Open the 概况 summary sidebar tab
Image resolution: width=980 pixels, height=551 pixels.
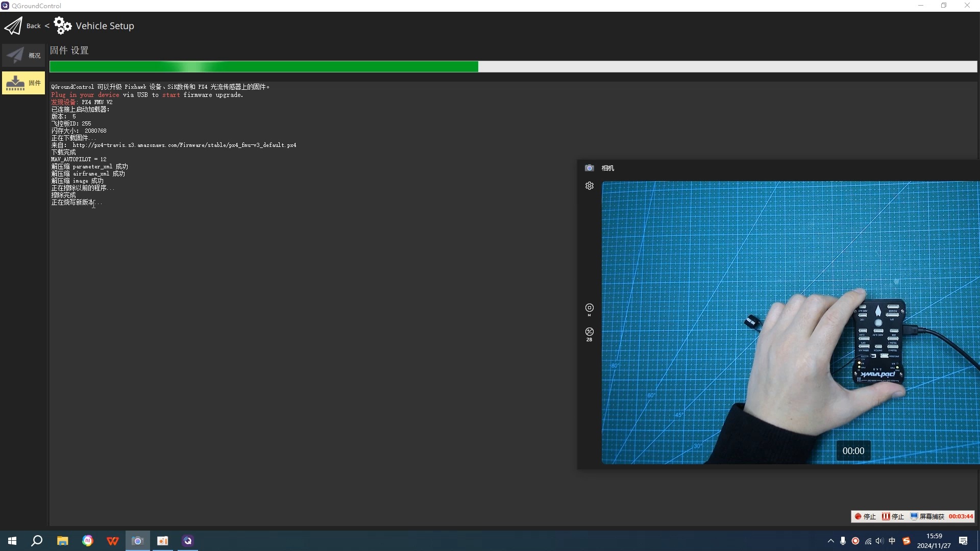[x=23, y=55]
